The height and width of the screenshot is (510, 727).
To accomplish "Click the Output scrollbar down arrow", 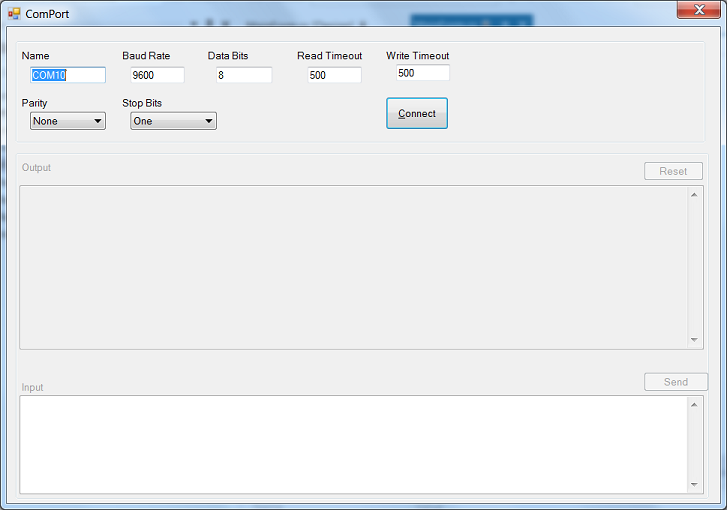I will coord(694,340).
